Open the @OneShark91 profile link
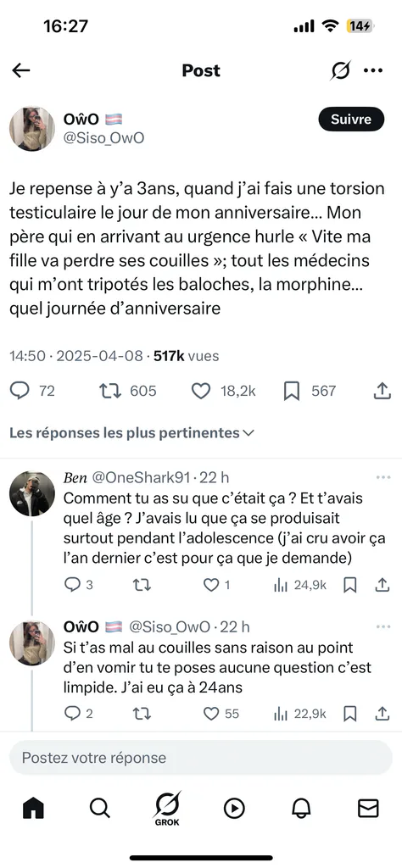 tap(141, 477)
